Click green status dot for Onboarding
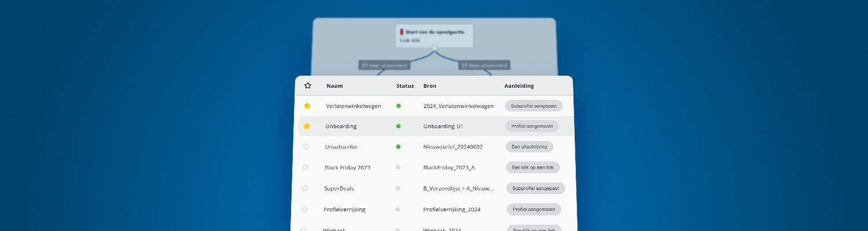 tap(398, 126)
